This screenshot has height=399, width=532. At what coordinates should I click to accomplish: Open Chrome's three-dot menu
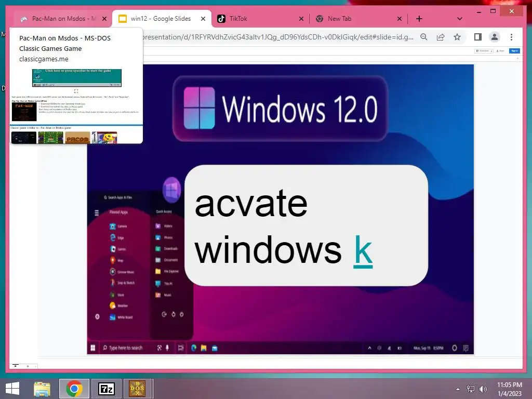coord(511,37)
